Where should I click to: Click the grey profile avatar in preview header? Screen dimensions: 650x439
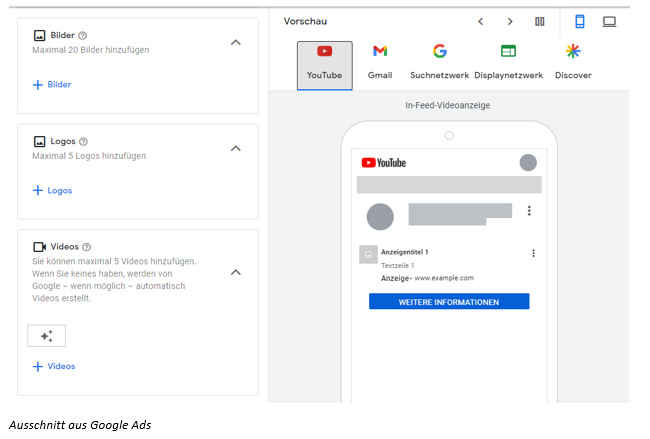click(528, 163)
